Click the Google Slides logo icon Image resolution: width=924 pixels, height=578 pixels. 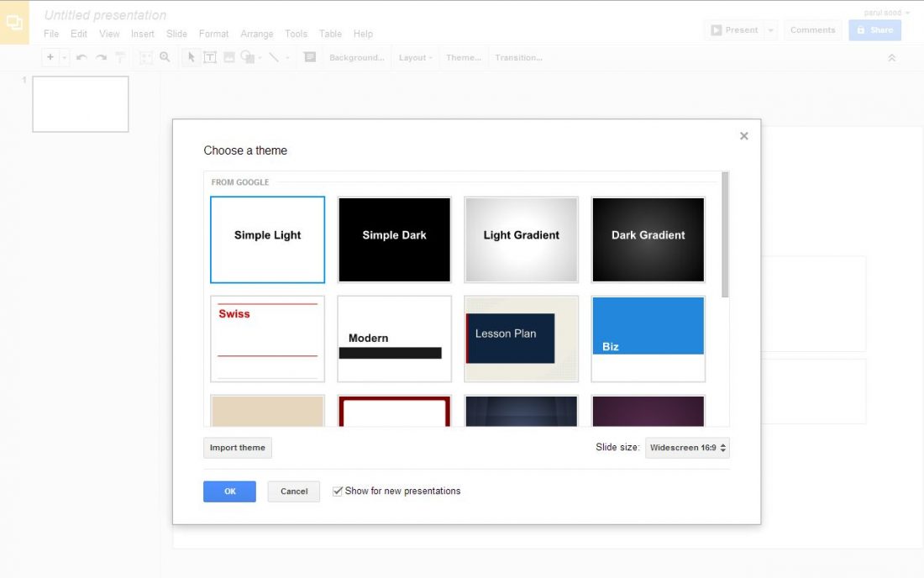pyautogui.click(x=14, y=23)
